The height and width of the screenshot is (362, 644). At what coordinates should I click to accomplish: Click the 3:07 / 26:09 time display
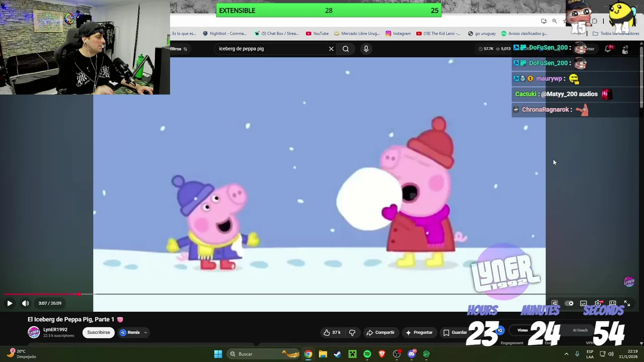[x=50, y=303]
